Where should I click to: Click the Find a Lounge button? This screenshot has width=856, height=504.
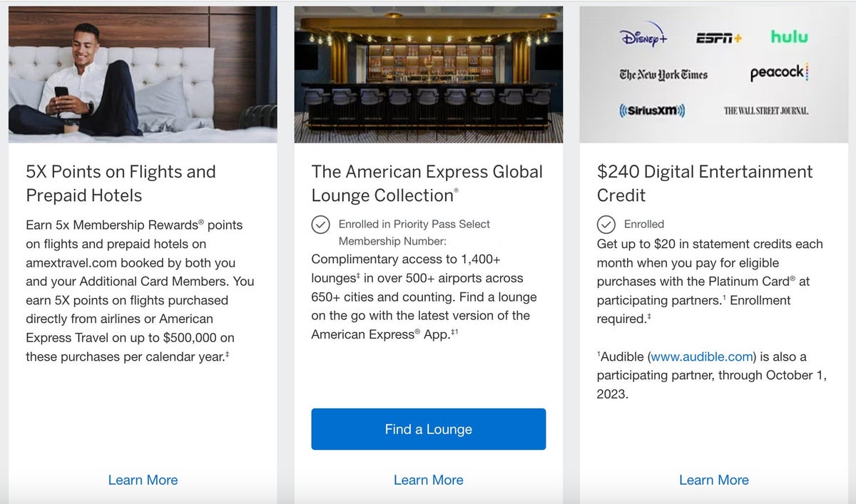click(428, 428)
